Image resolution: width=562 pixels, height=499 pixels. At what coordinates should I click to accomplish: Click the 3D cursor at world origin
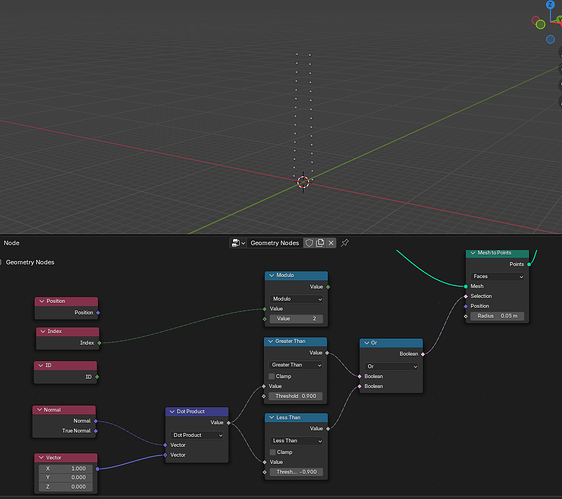click(303, 182)
